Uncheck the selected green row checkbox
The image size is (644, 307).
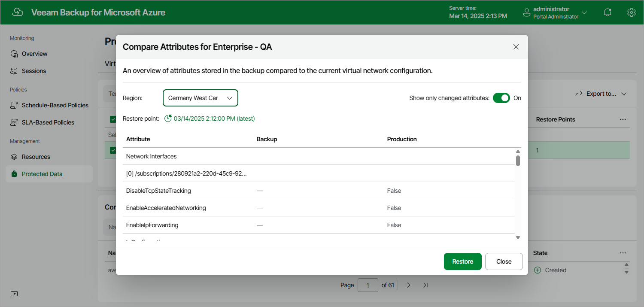click(x=113, y=150)
